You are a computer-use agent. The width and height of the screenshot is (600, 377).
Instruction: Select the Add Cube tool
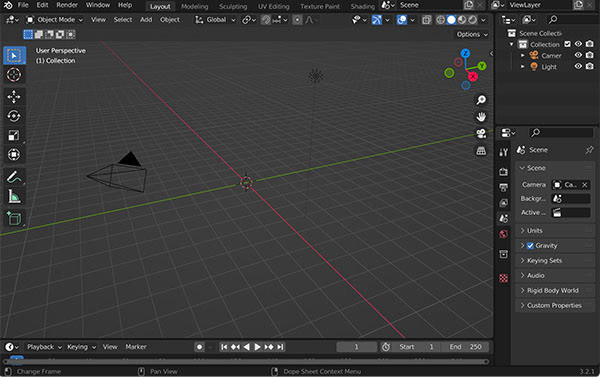pos(14,219)
